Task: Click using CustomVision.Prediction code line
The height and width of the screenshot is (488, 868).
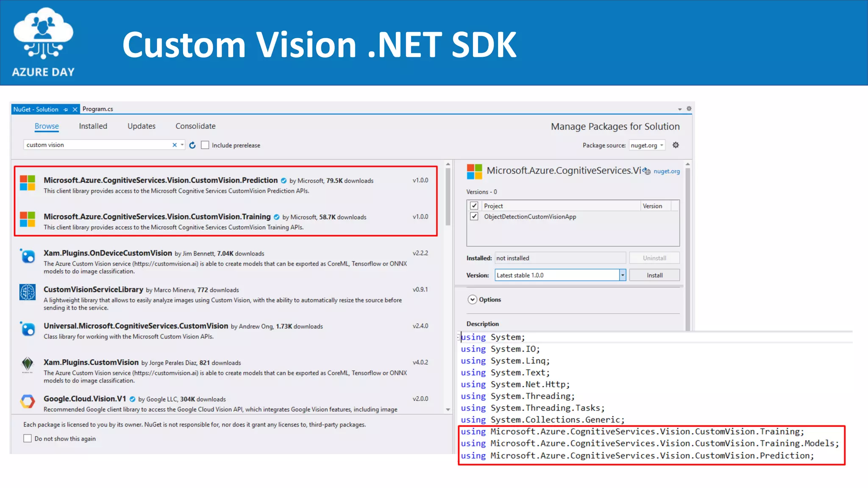Action: coord(637,456)
